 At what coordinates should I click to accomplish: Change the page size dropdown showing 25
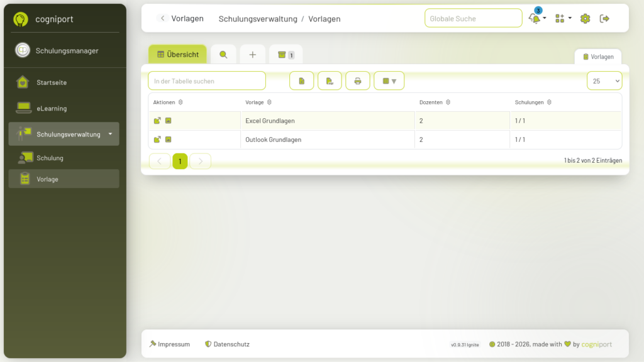[604, 81]
